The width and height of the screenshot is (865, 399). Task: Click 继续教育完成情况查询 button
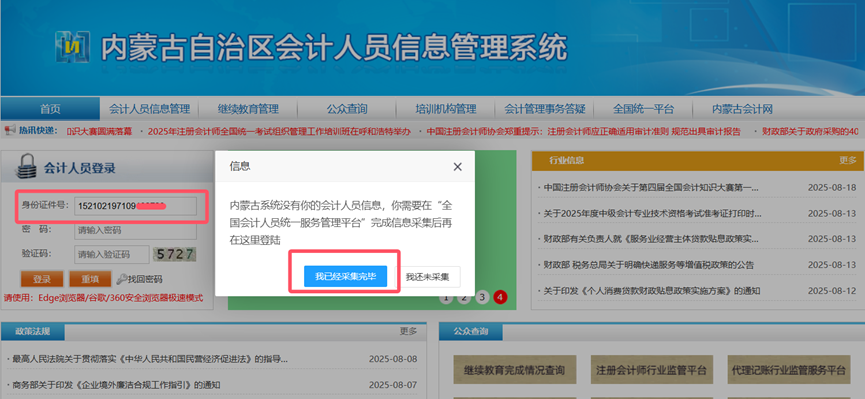514,370
